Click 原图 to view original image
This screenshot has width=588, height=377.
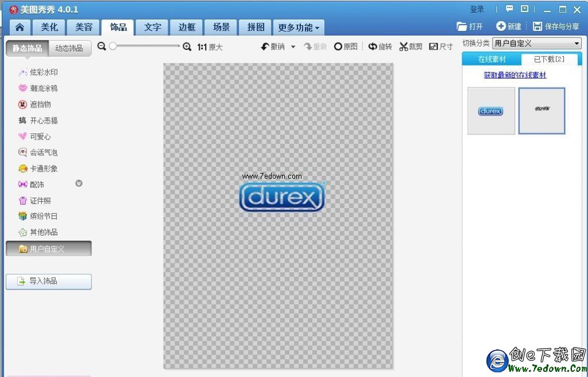(x=345, y=47)
